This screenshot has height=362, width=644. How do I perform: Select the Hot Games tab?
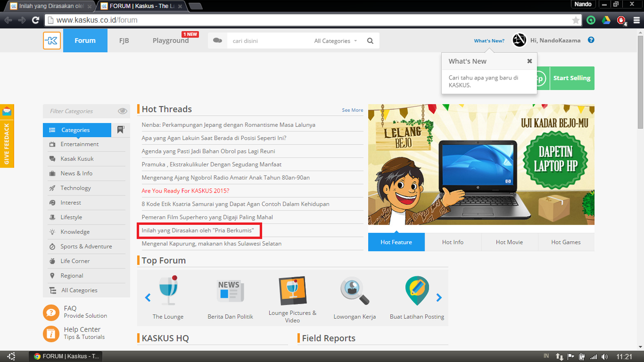566,242
